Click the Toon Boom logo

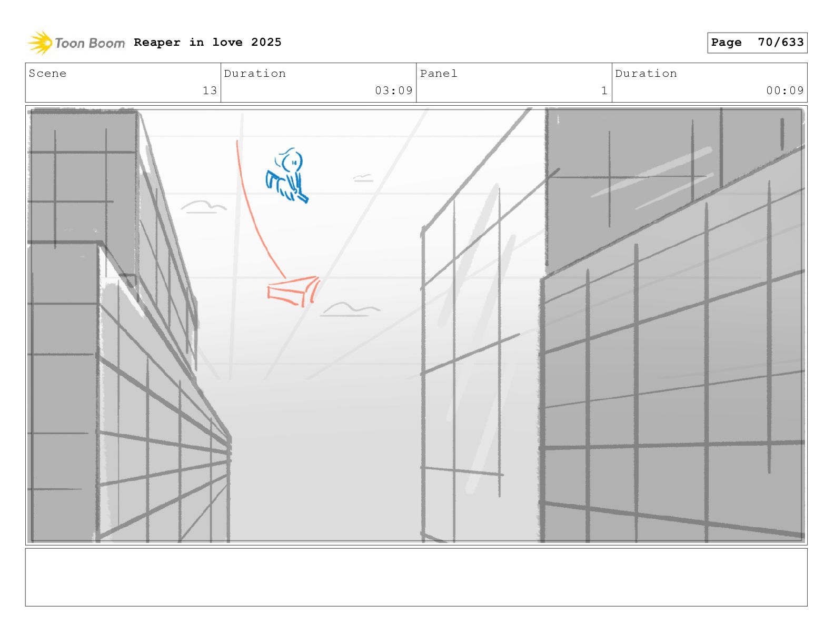(x=76, y=43)
